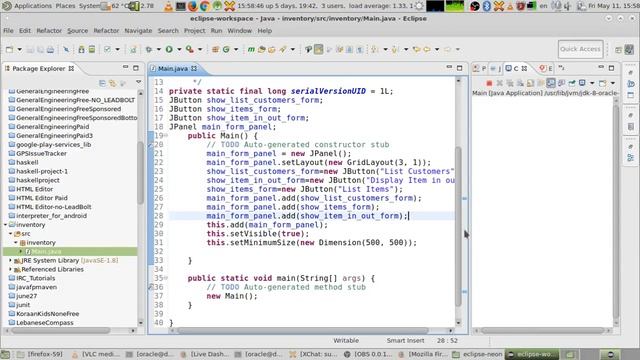The width and height of the screenshot is (640, 360).
Task: Open the File menu
Action: pyautogui.click(x=8, y=31)
